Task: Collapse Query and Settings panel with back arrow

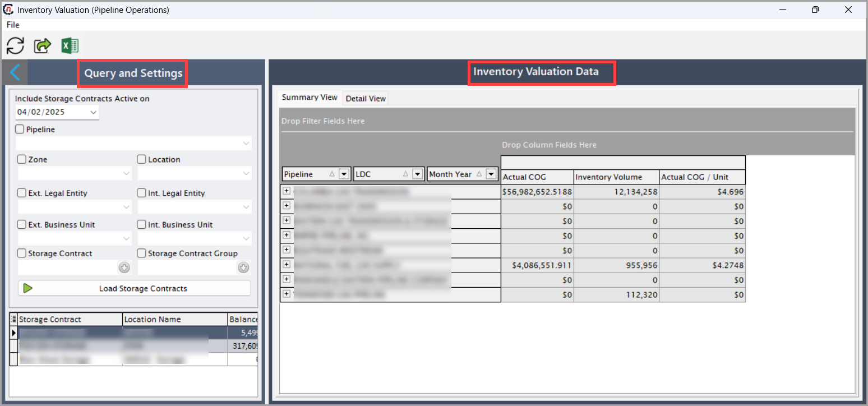Action: point(15,72)
